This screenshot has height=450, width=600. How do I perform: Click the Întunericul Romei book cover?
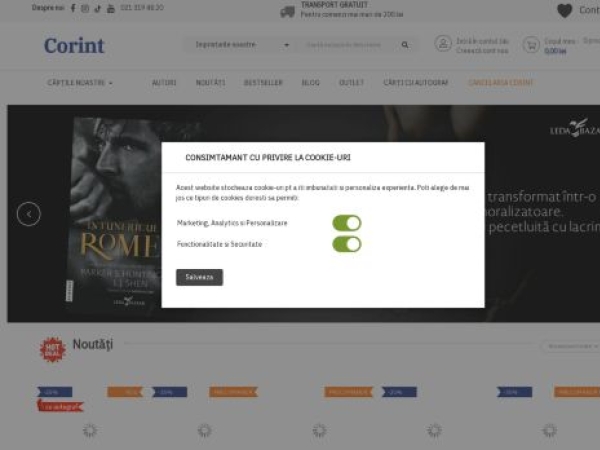(115, 214)
